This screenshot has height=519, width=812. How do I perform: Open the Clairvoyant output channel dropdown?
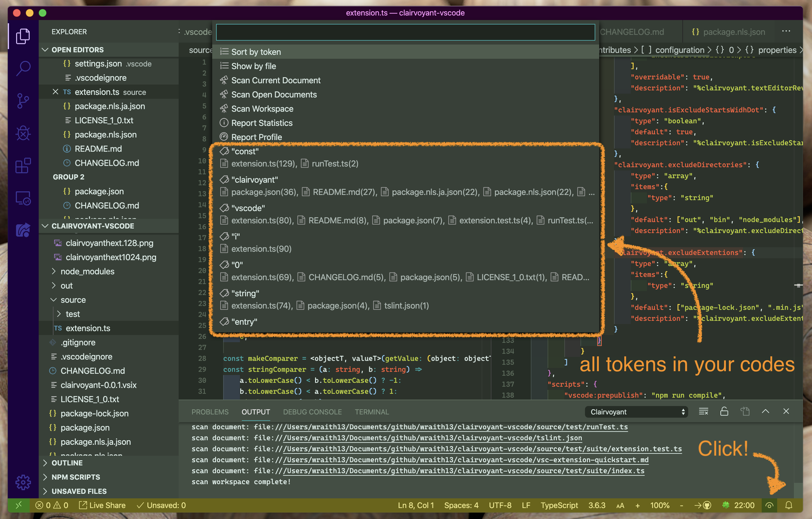tap(636, 412)
